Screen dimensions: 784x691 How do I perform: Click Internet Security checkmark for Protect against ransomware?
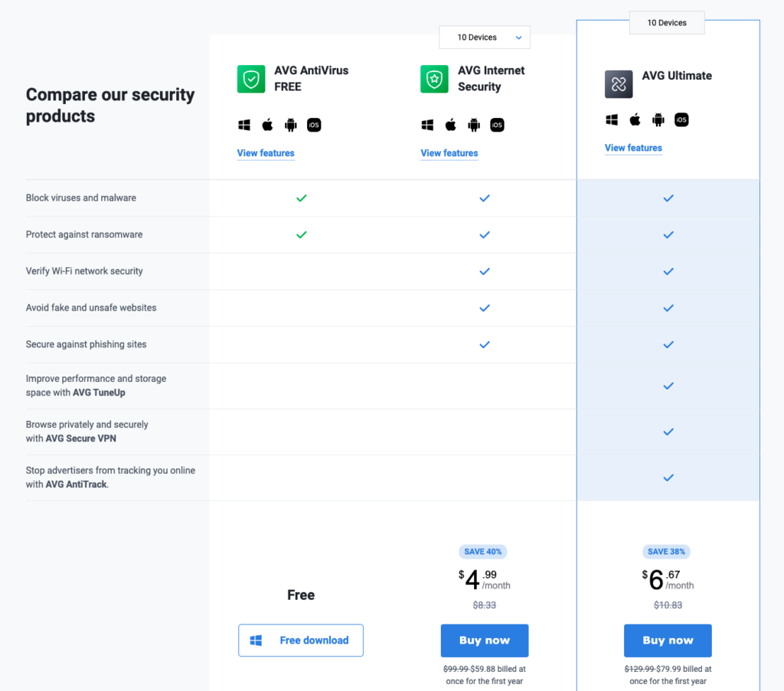[485, 235]
